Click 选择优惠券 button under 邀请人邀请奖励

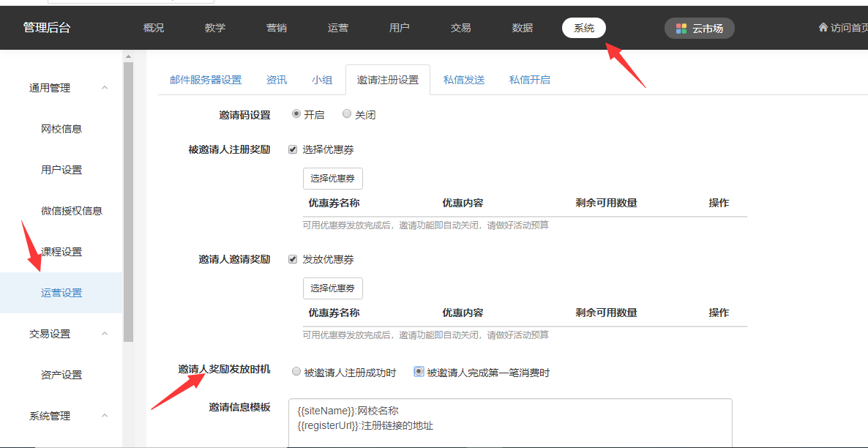pos(332,288)
